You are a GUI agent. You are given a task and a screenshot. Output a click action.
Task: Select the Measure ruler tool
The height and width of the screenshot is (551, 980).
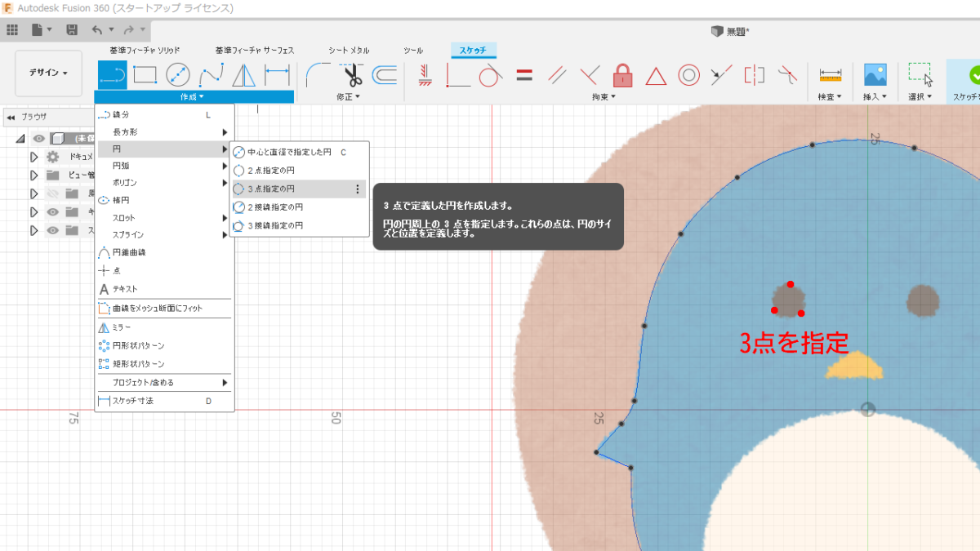point(831,75)
